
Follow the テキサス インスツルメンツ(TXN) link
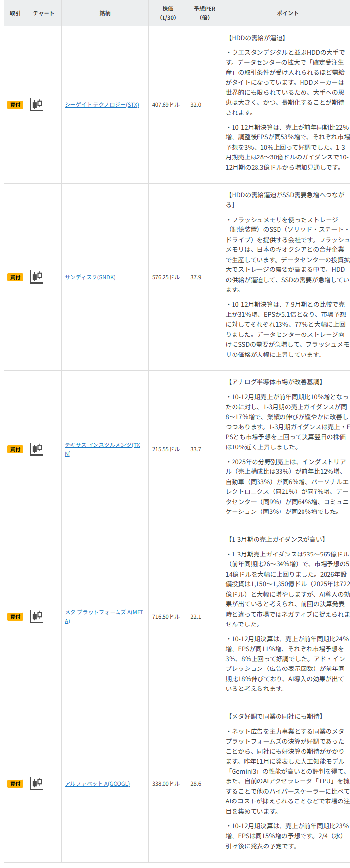click(x=102, y=445)
